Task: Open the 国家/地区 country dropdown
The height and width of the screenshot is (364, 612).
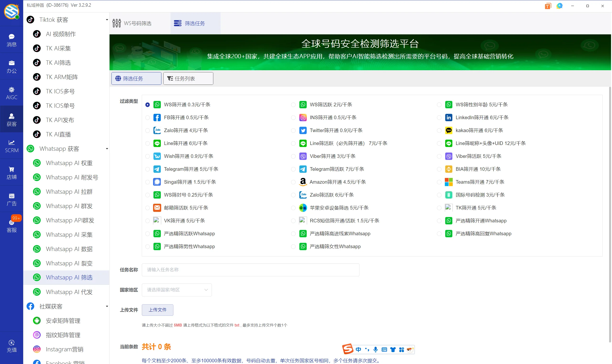Action: point(176,290)
